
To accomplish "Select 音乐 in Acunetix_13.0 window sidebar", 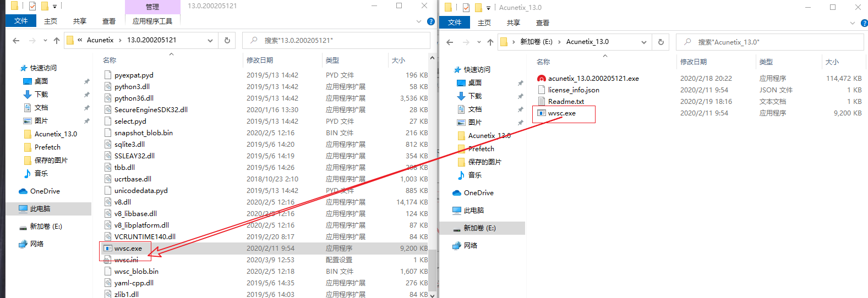I will point(474,175).
